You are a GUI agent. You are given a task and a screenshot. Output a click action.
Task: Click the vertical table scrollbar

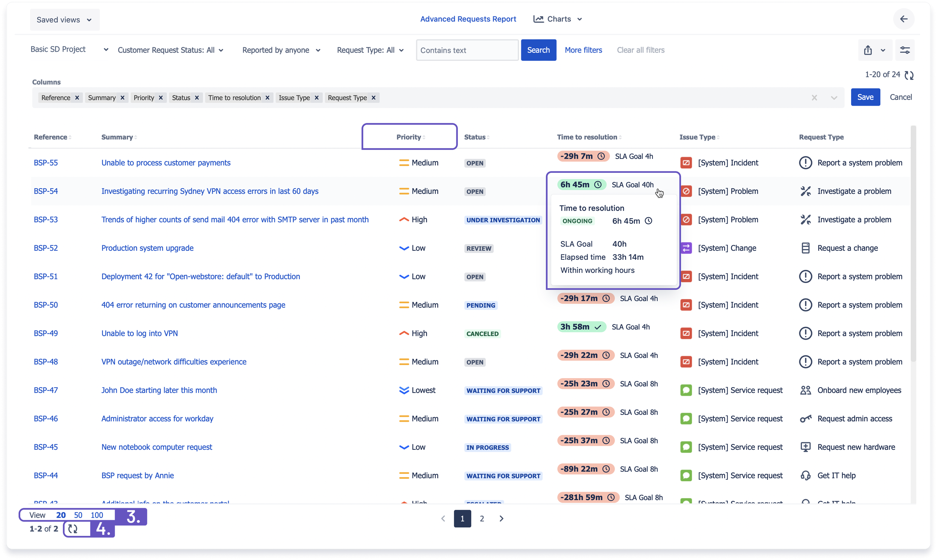pyautogui.click(x=913, y=241)
